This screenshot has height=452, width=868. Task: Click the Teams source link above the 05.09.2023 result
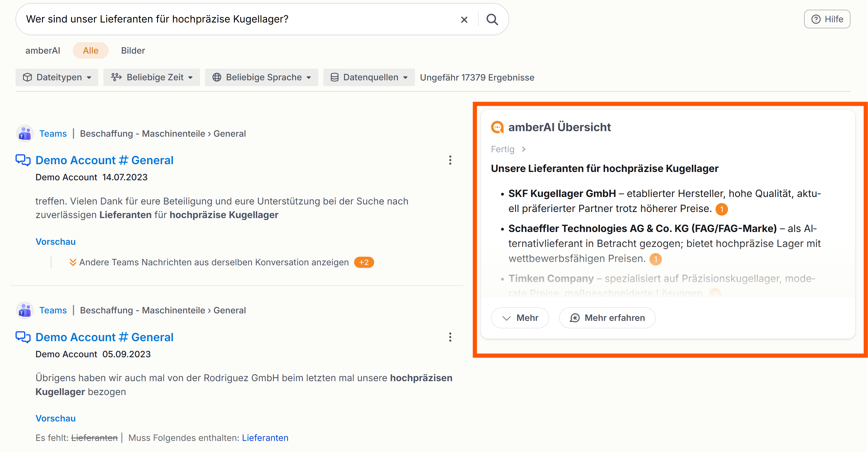(x=53, y=310)
